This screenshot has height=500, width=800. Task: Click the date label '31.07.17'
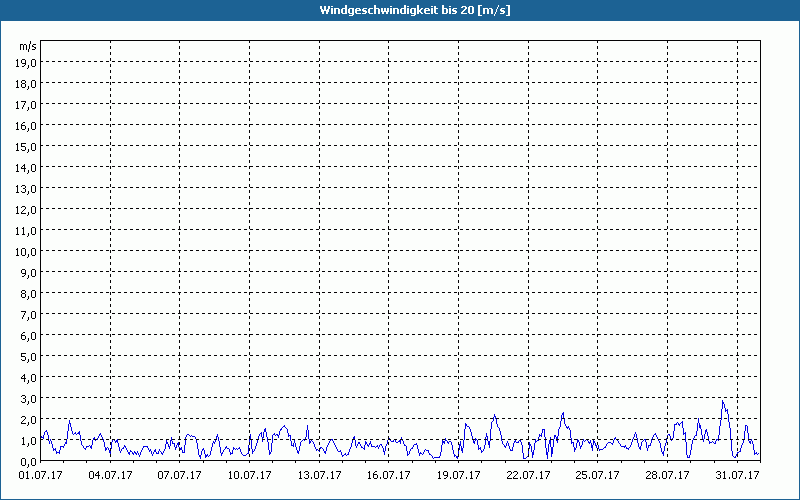(x=737, y=476)
